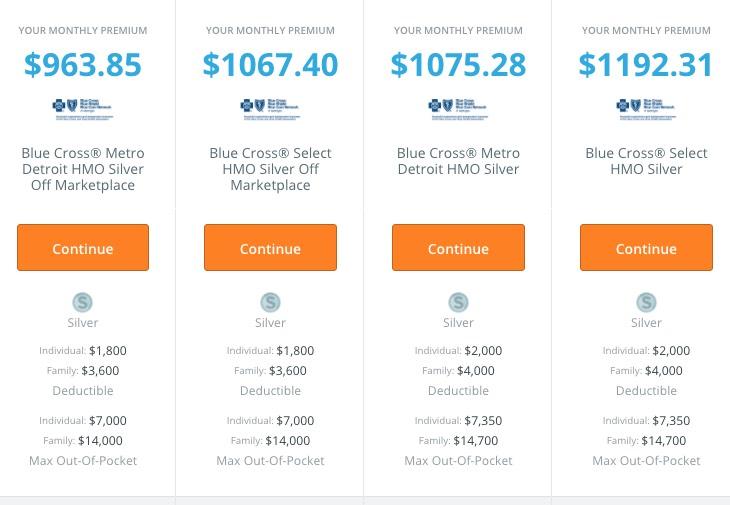
Task: Select the Blue Cross Select HMO Silver title
Action: point(646,161)
